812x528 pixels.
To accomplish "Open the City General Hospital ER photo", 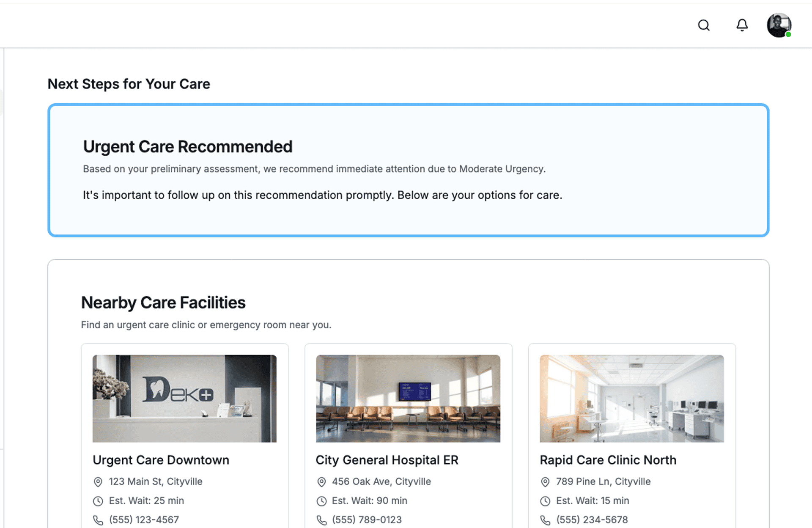I will click(x=408, y=399).
